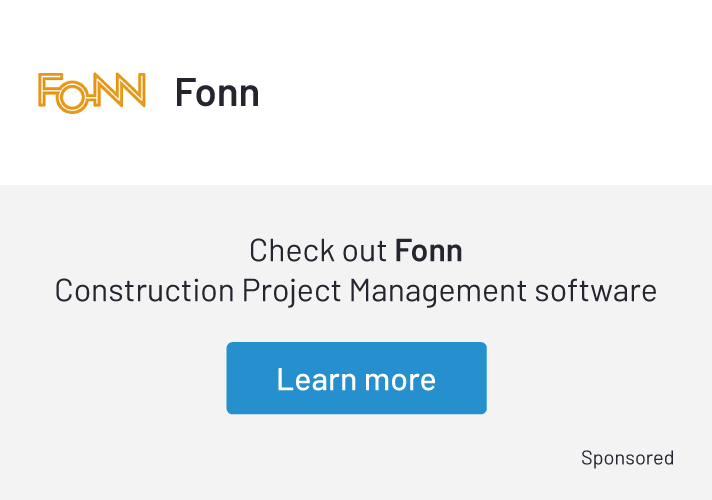Image resolution: width=712 pixels, height=500 pixels.
Task: Click the word "Project" in the description
Action: coord(292,291)
